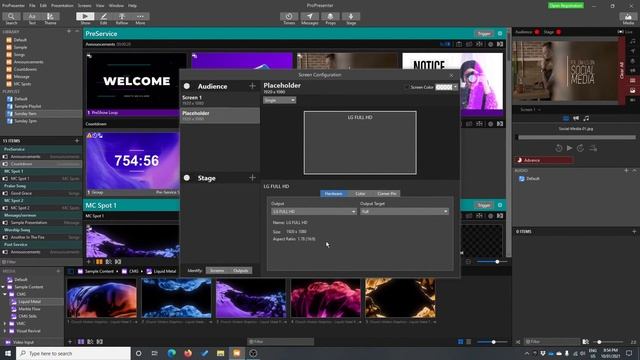640x360 pixels.
Task: Open the Reflow editor
Action: tap(122, 18)
